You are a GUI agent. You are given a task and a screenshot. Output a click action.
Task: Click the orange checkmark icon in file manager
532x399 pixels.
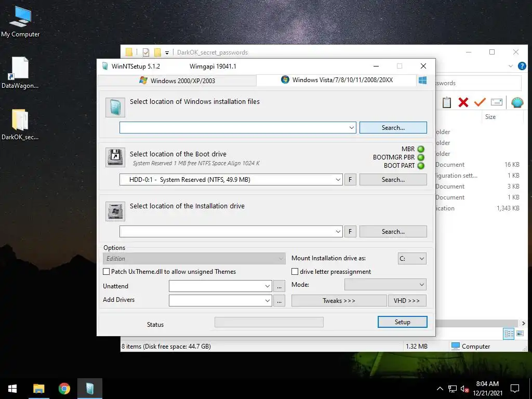point(480,102)
